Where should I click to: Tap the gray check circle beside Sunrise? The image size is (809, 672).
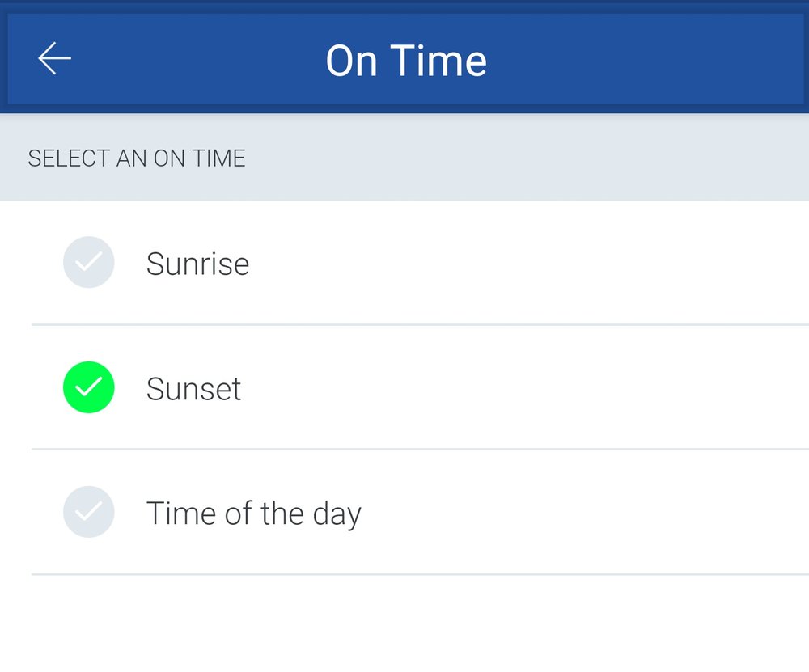[89, 262]
